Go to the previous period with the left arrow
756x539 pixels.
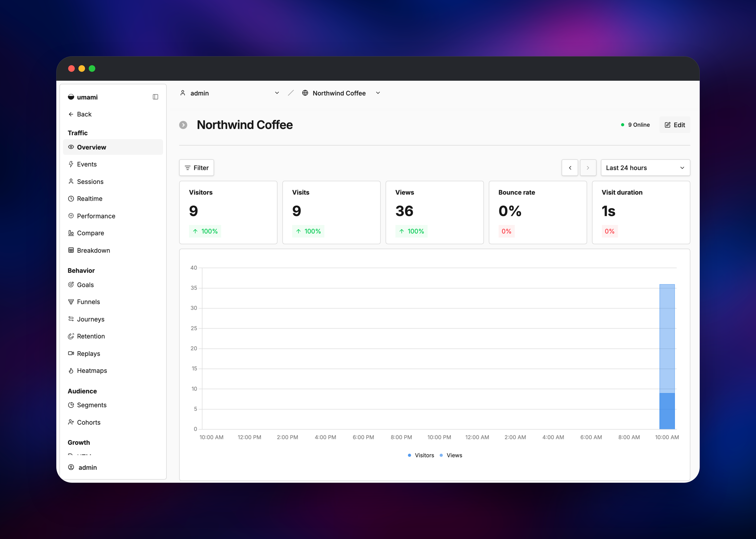click(570, 168)
